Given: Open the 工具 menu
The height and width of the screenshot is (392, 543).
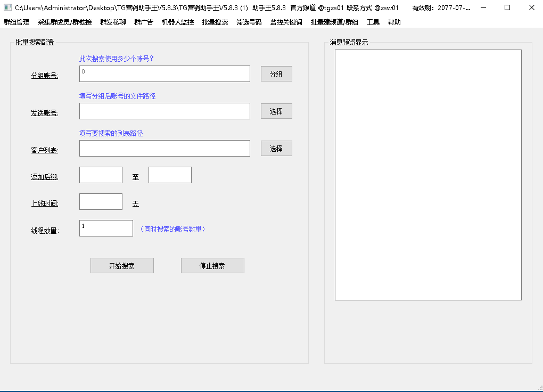Looking at the screenshot, I should point(373,22).
